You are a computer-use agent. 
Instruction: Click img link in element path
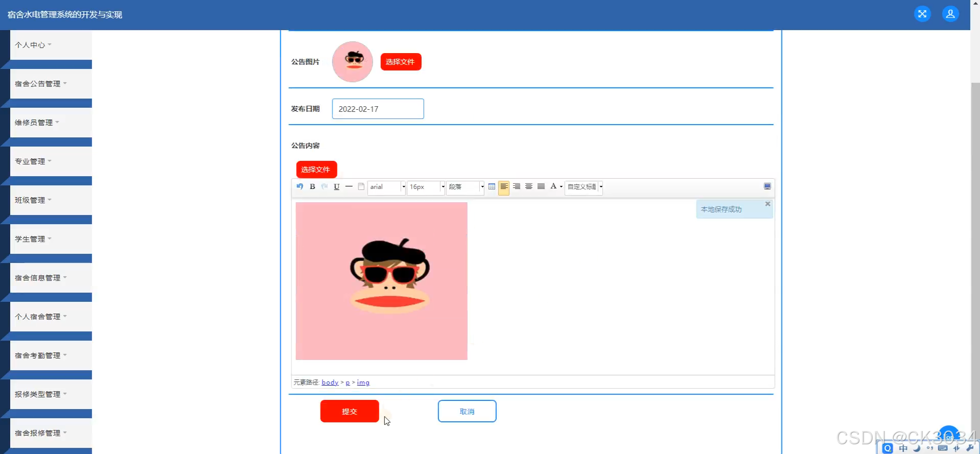pyautogui.click(x=363, y=383)
